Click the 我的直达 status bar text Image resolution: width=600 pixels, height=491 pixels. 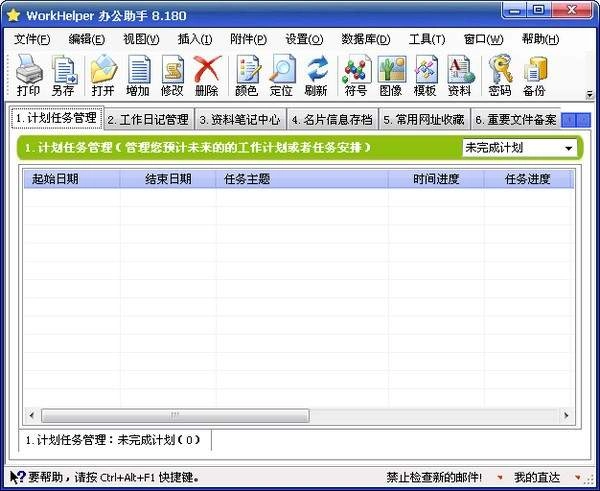pyautogui.click(x=537, y=477)
